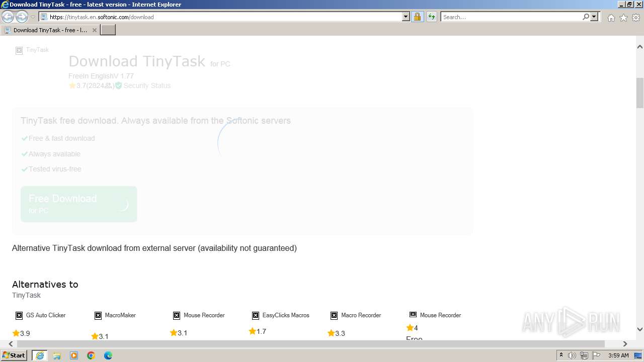Click the image icon of Mouse Recorder rated 3.1
Image resolution: width=644 pixels, height=362 pixels.
point(177,315)
